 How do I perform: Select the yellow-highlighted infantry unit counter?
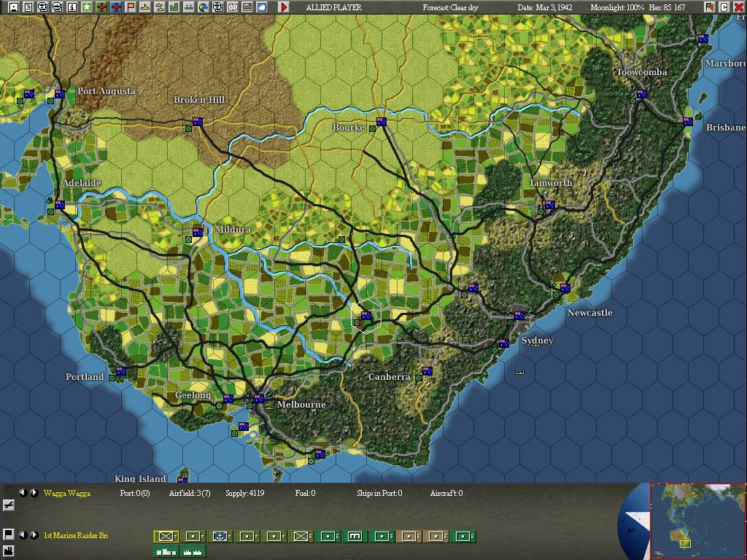click(166, 536)
